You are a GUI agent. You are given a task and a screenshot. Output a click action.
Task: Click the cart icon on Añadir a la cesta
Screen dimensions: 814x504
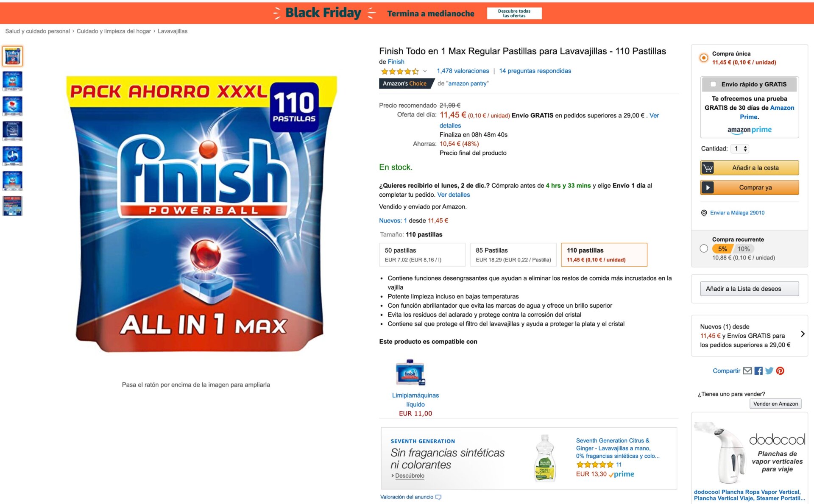pos(708,168)
